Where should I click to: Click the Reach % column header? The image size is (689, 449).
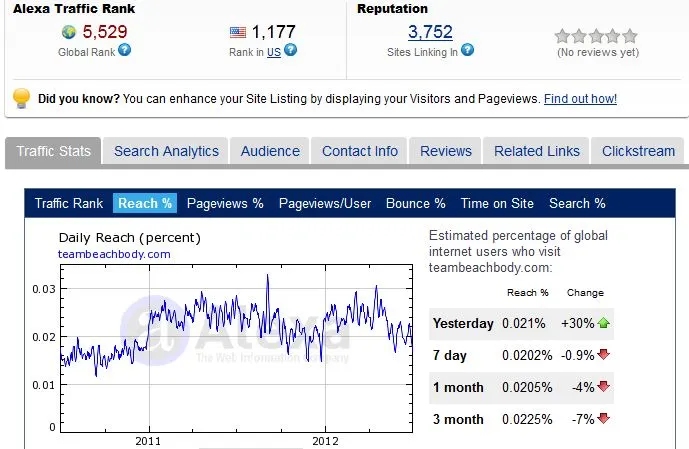(528, 293)
